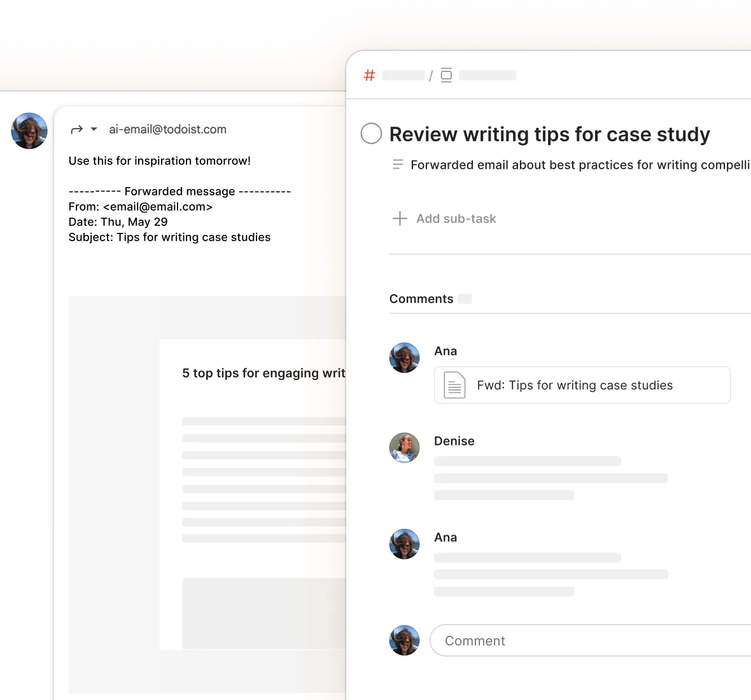Click the task description icon below the title

[x=398, y=164]
